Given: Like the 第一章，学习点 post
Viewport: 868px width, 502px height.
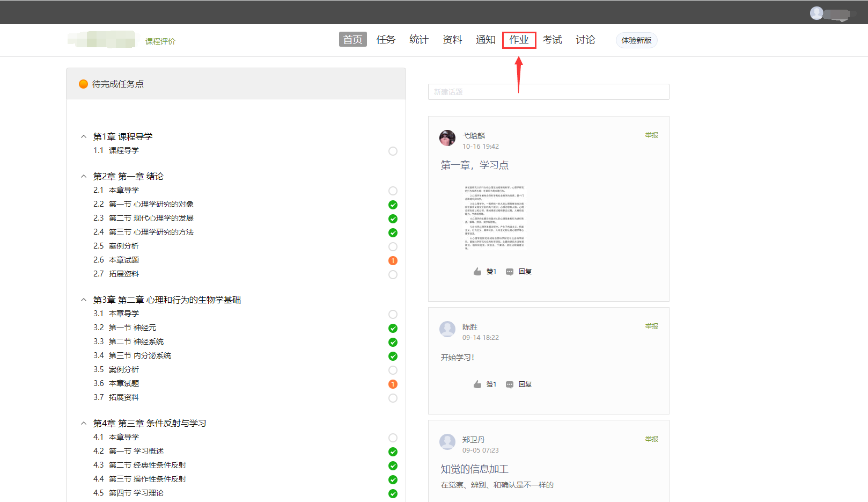Looking at the screenshot, I should coord(477,272).
